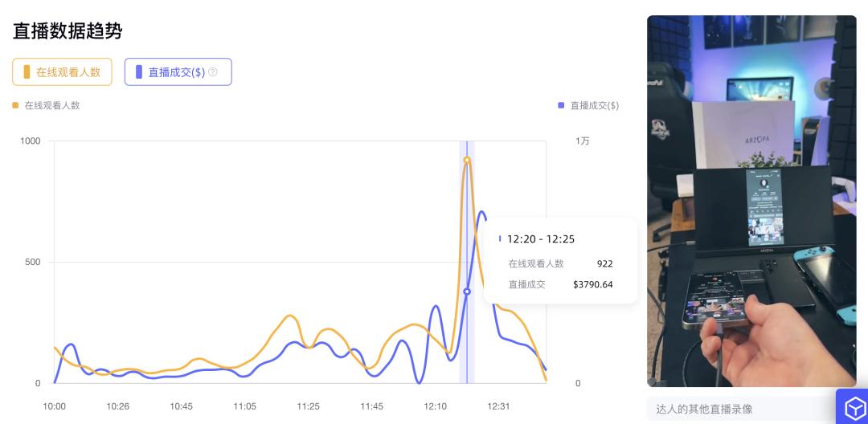The image size is (868, 424).
Task: Click the 12:20 - 12:25 tooltip header
Action: click(x=540, y=238)
